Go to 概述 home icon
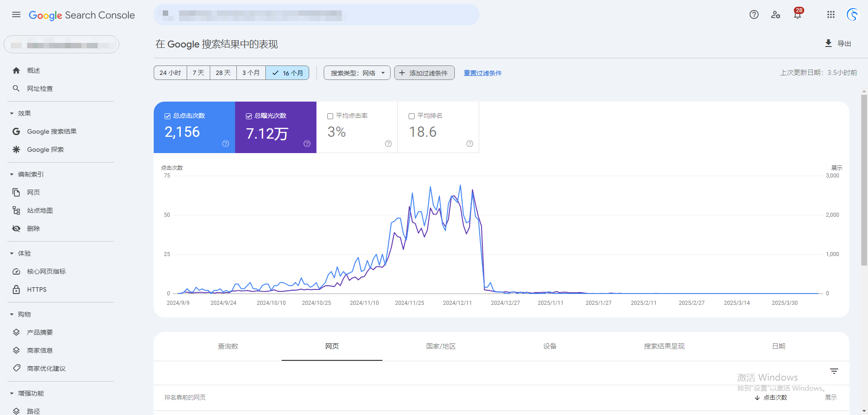Screen dimensions: 868x415 (x=16, y=70)
